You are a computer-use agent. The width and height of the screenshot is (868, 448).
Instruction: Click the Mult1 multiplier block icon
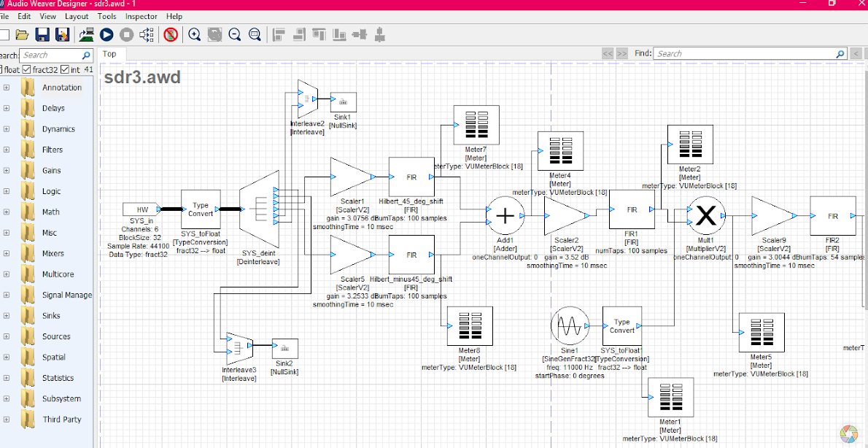(x=706, y=215)
